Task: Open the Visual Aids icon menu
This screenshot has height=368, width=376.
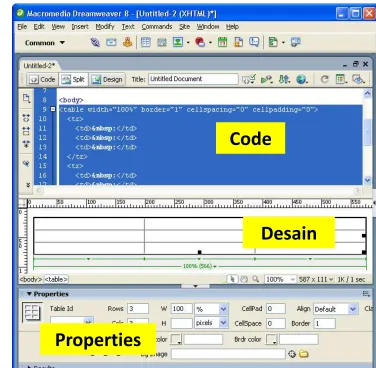Action: pos(359,79)
